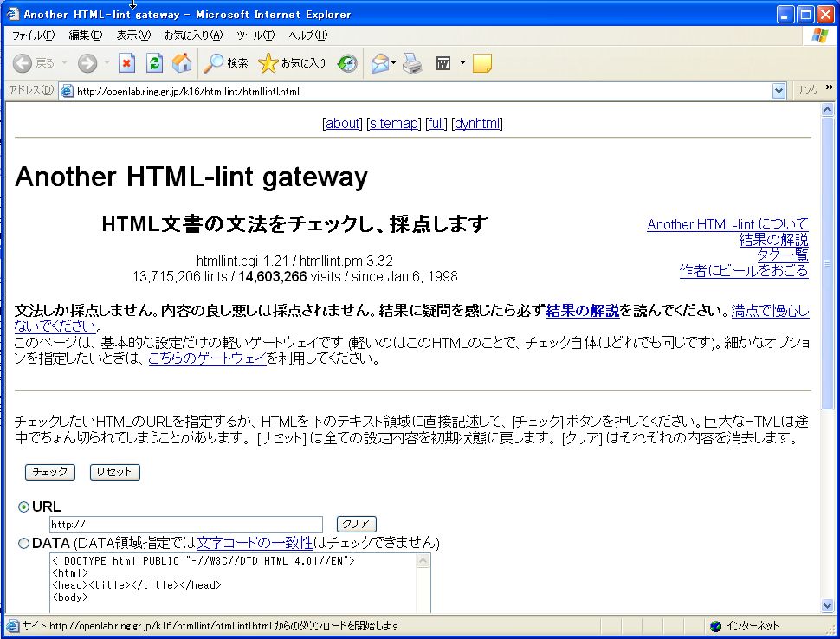Click the Mail envelope icon
Image resolution: width=840 pixels, height=639 pixels.
(379, 63)
